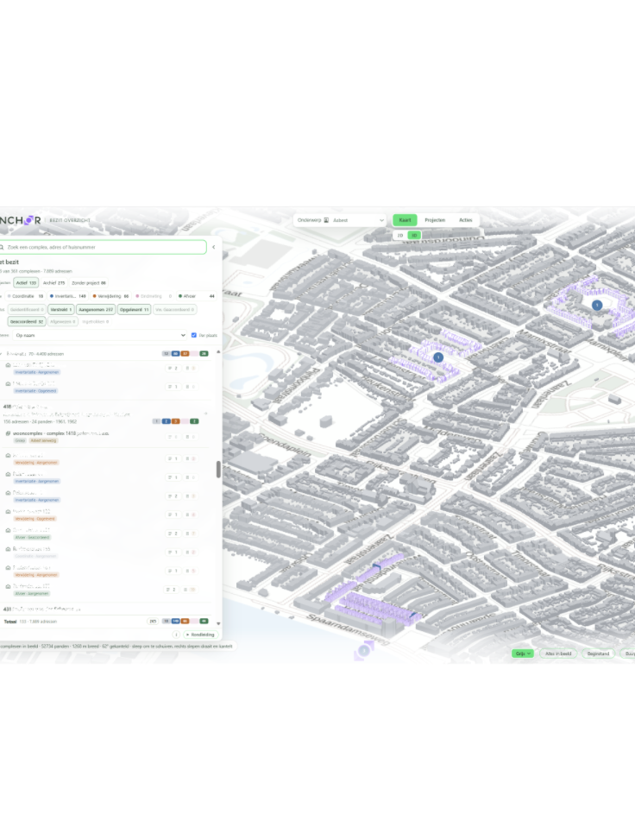Toggle the Afvoer 44 phase filter

196,296
